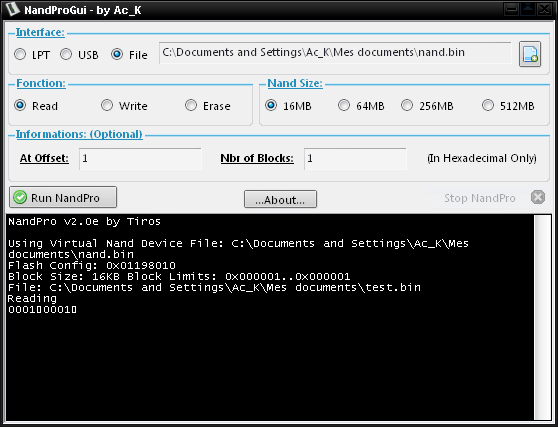Viewport: 558px width, 427px height.
Task: Select the Read function radio button
Action: click(x=20, y=105)
